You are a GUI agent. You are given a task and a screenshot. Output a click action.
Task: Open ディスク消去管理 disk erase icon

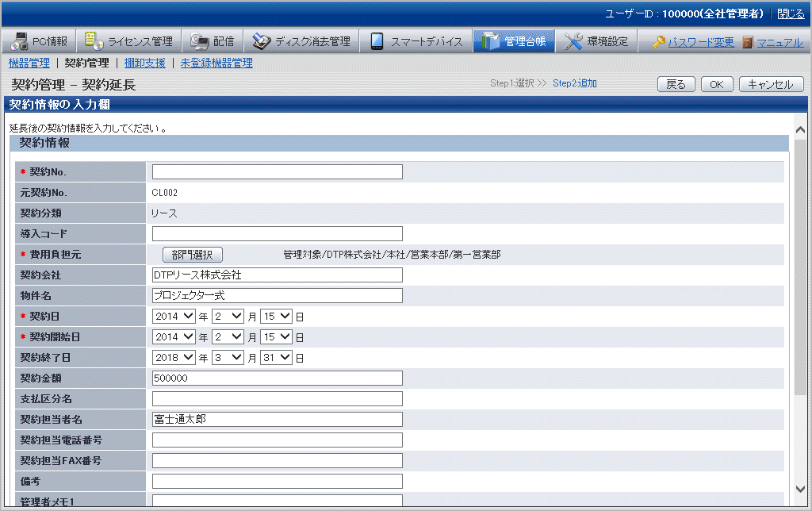(x=262, y=41)
